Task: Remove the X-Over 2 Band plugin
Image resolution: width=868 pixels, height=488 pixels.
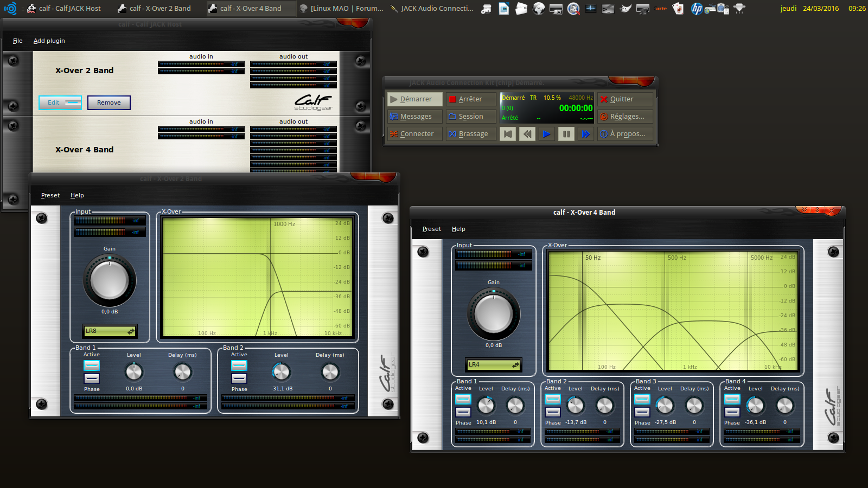Action: point(109,102)
